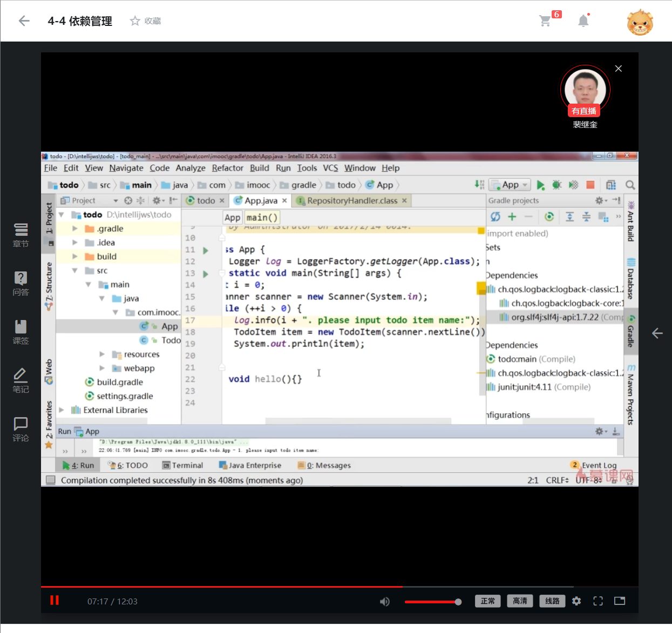Viewport: 672px width, 633px height.
Task: Open player settings gear
Action: point(576,601)
